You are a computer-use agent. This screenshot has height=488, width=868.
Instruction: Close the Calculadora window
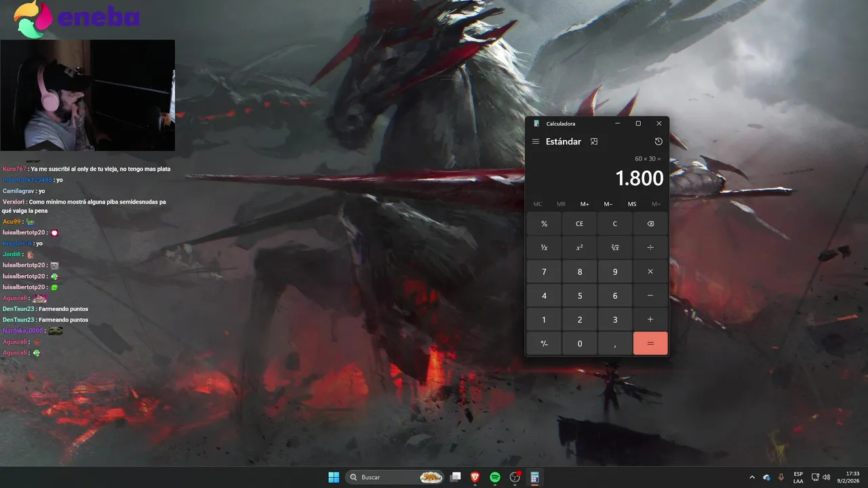pyautogui.click(x=658, y=123)
